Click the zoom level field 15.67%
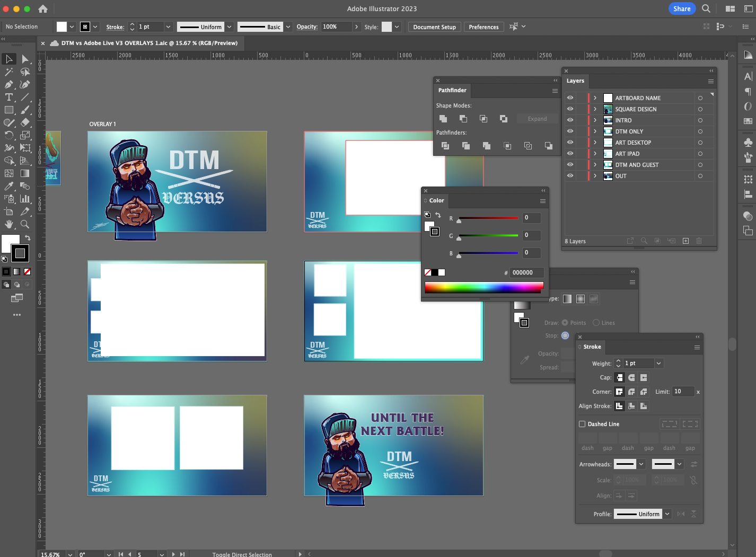Image resolution: width=756 pixels, height=557 pixels. [x=52, y=554]
